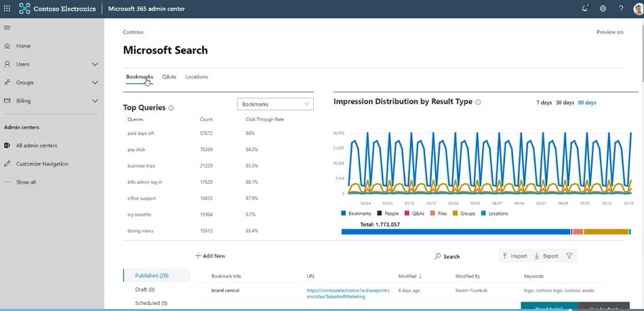
Task: Select the 90 days time range
Action: tap(586, 103)
